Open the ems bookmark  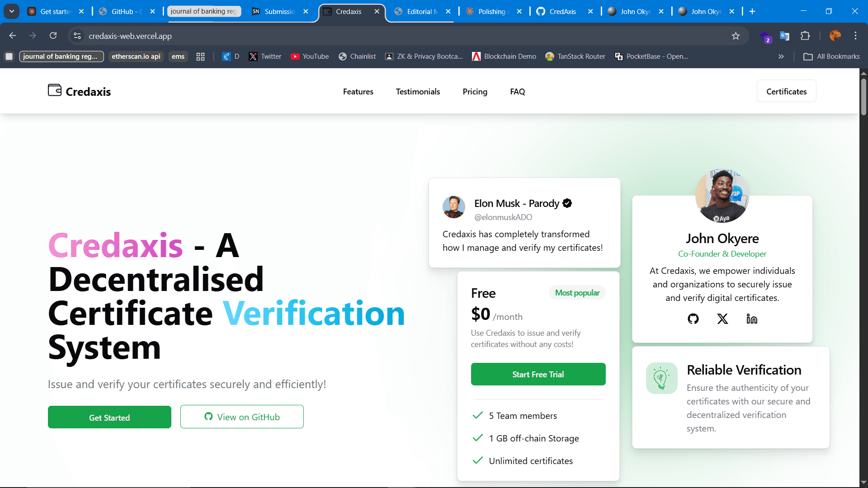178,56
